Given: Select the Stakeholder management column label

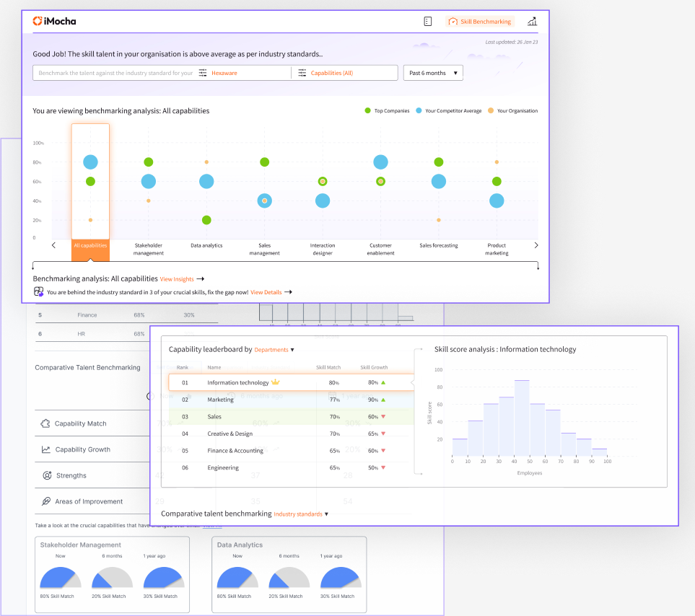Looking at the screenshot, I should point(149,249).
